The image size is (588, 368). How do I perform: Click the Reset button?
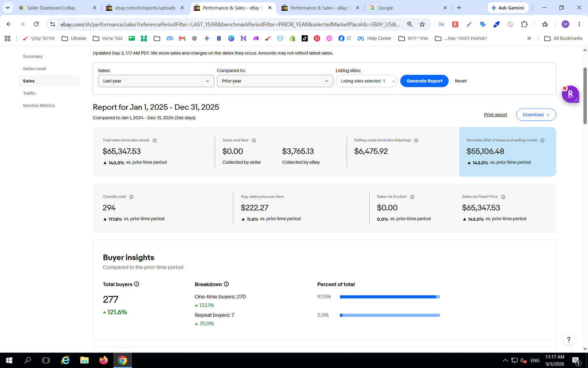pos(461,81)
